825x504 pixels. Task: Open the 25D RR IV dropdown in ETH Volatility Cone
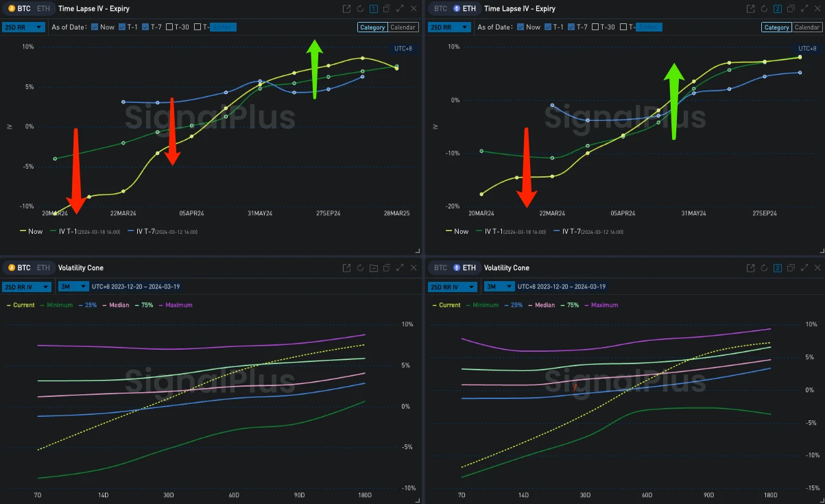(453, 287)
